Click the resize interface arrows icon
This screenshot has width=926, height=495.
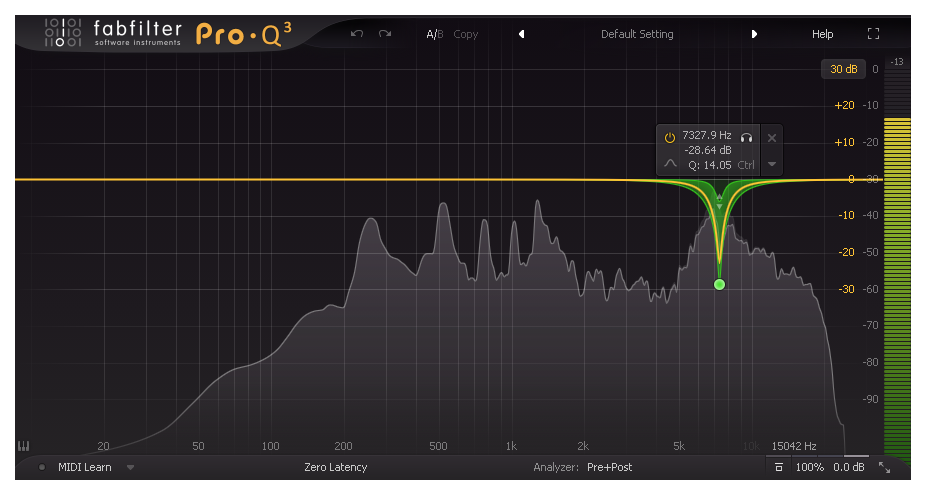coord(884,467)
